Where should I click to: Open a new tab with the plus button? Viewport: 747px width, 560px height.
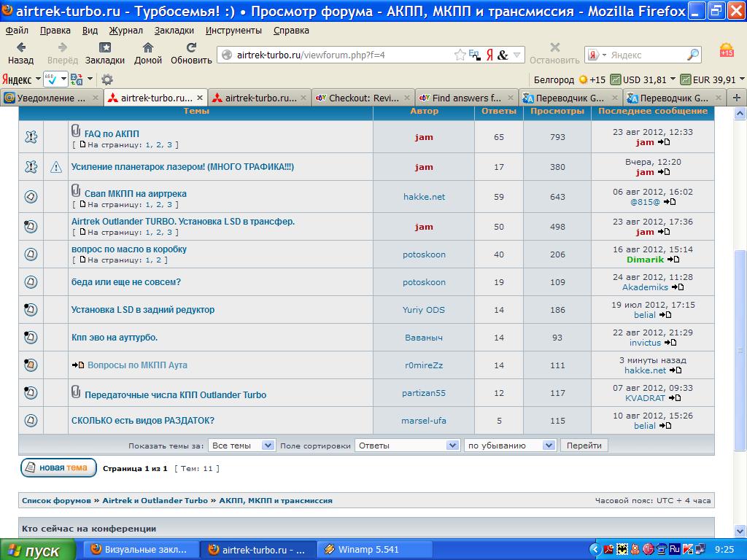coord(737,98)
